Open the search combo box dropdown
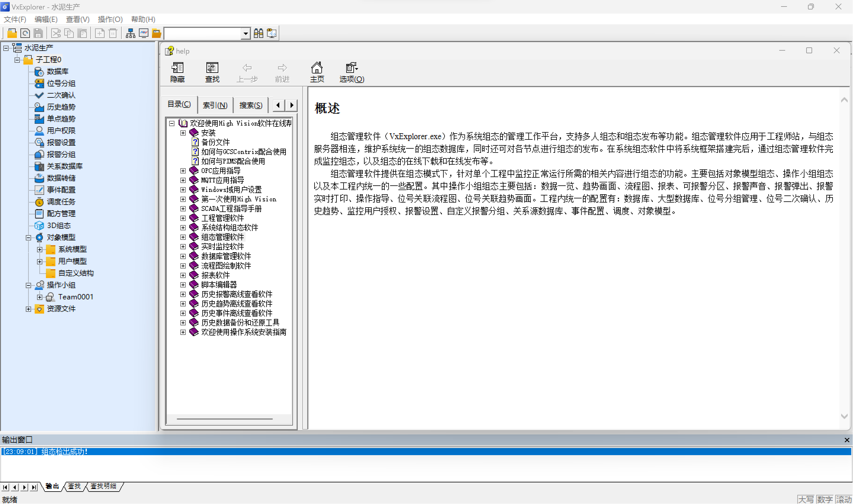Image resolution: width=853 pixels, height=504 pixels. [x=245, y=33]
